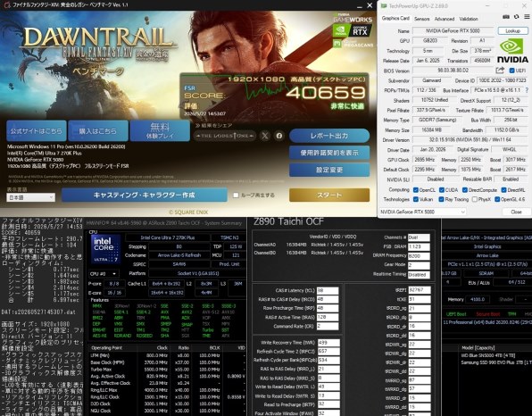Enable the PhysX checkbox
Viewport: 532px width, 416px height.
click(475, 199)
